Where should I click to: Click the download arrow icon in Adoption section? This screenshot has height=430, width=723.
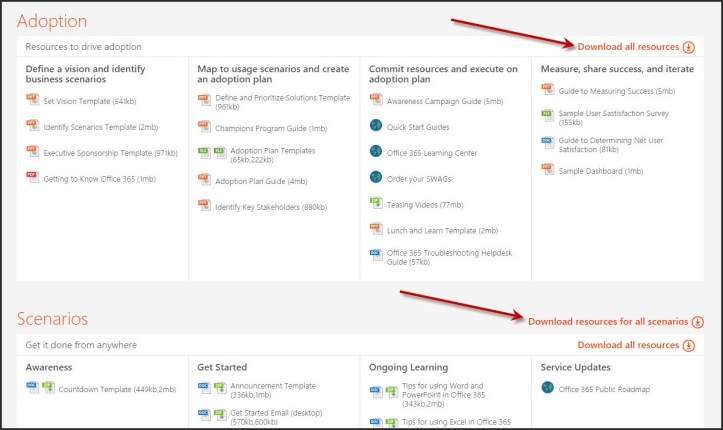[x=688, y=47]
